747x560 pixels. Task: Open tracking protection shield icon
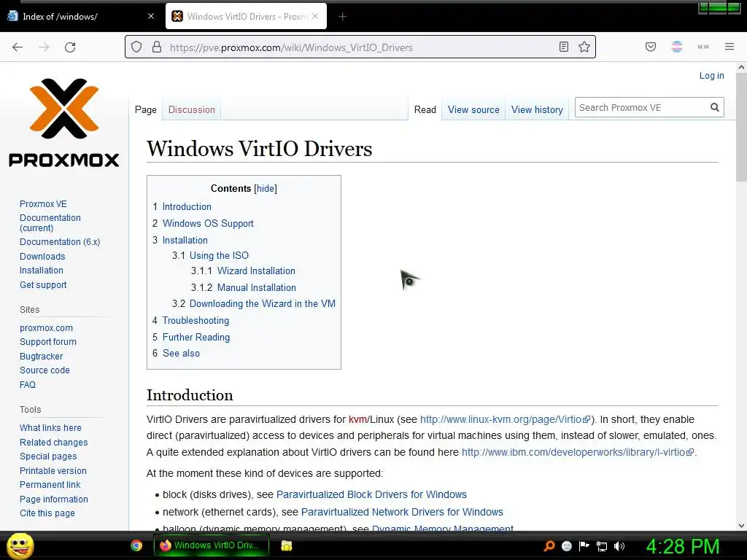click(x=136, y=47)
